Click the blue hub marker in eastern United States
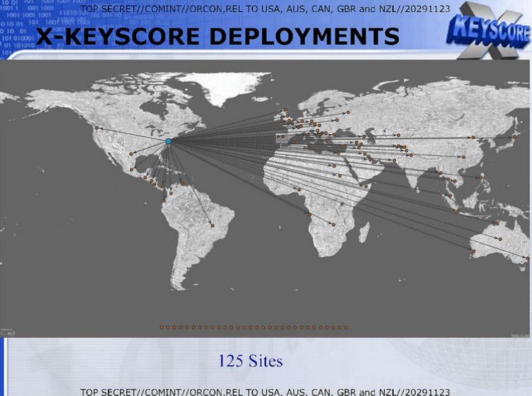The width and height of the screenshot is (532, 396). click(x=168, y=142)
